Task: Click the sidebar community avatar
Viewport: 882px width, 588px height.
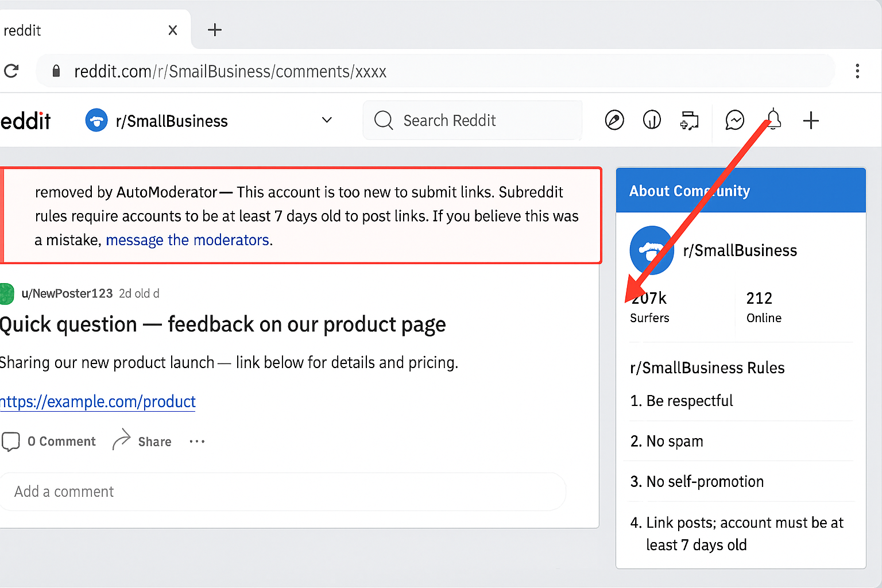Action: point(652,250)
